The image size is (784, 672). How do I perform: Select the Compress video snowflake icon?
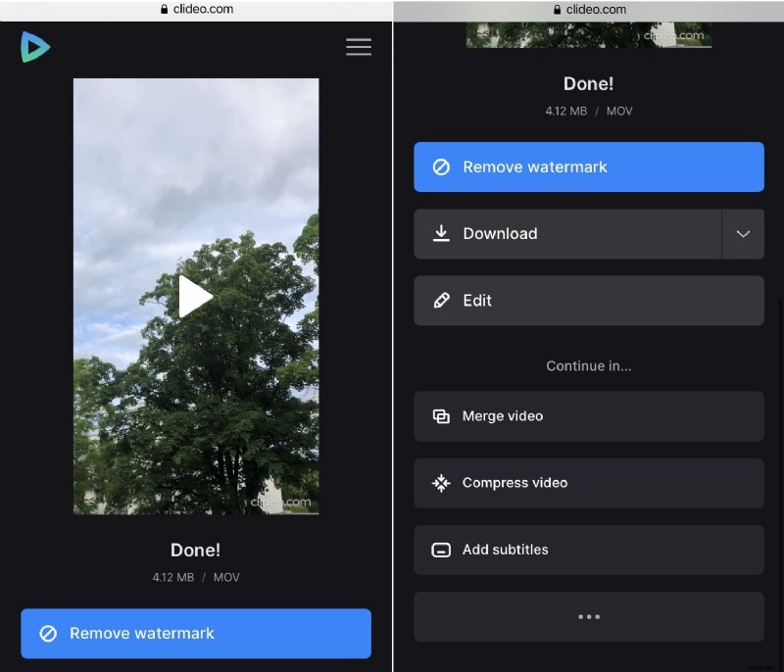click(x=441, y=482)
